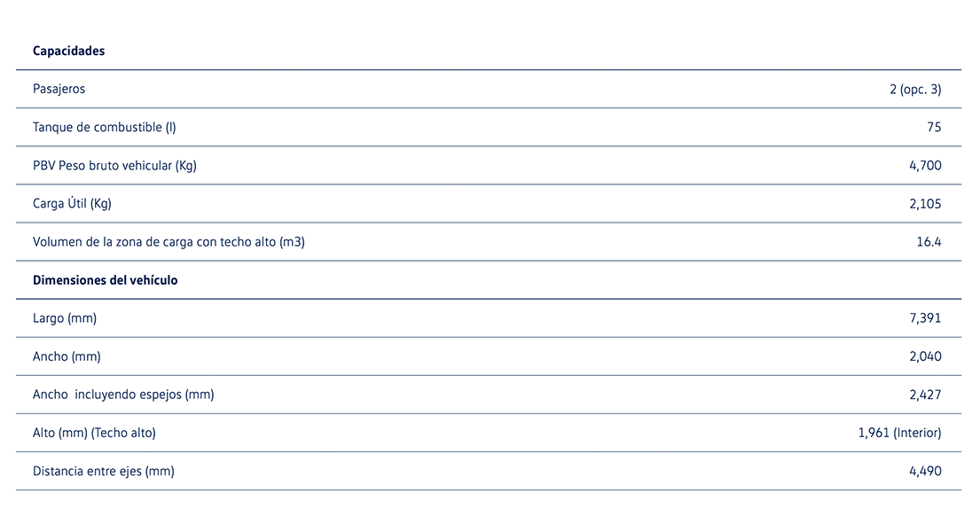
Task: Click the height value 1,961 (Interior)
Action: (x=899, y=433)
